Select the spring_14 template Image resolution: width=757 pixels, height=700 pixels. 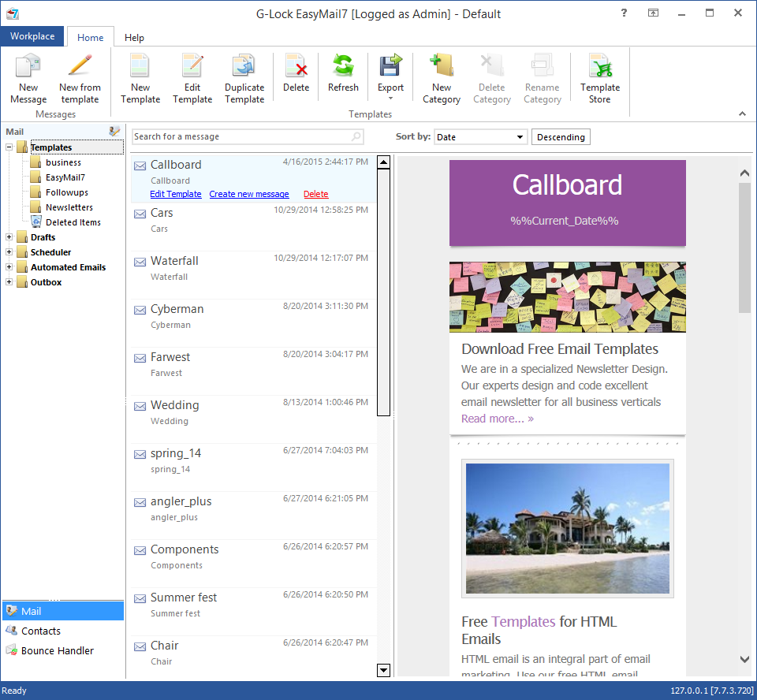coord(253,467)
